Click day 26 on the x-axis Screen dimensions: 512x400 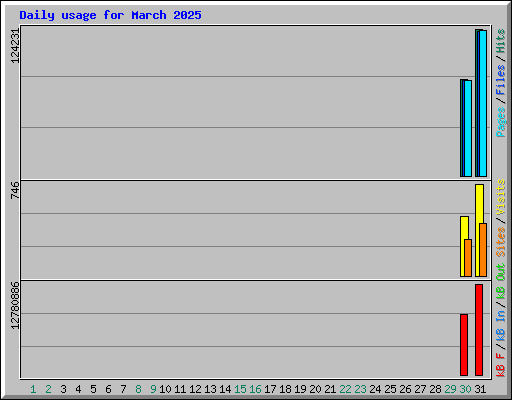[x=405, y=389]
